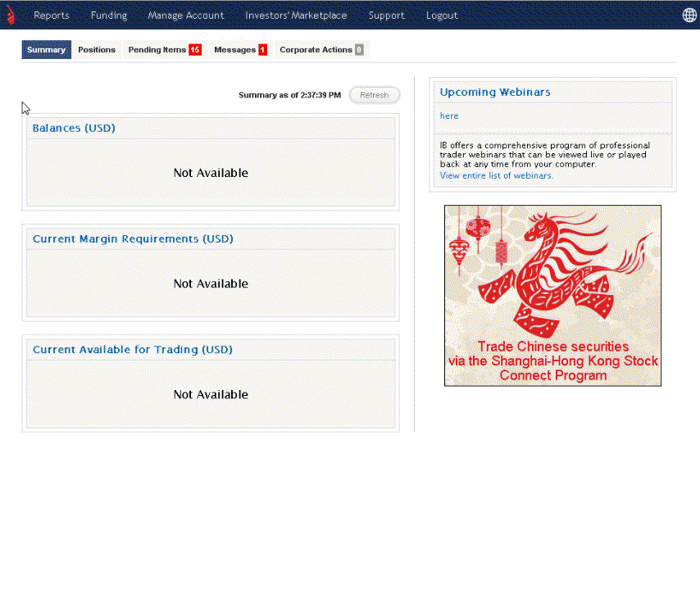Click 'Not Available' under Margin Requirements

click(211, 284)
